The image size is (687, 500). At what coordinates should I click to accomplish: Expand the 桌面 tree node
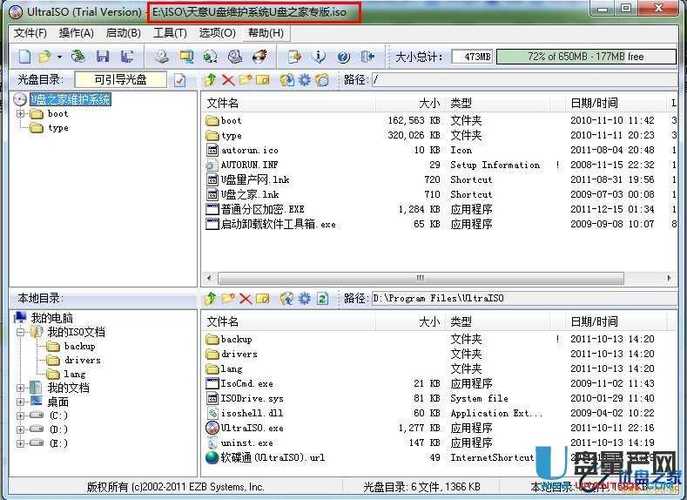[20, 402]
